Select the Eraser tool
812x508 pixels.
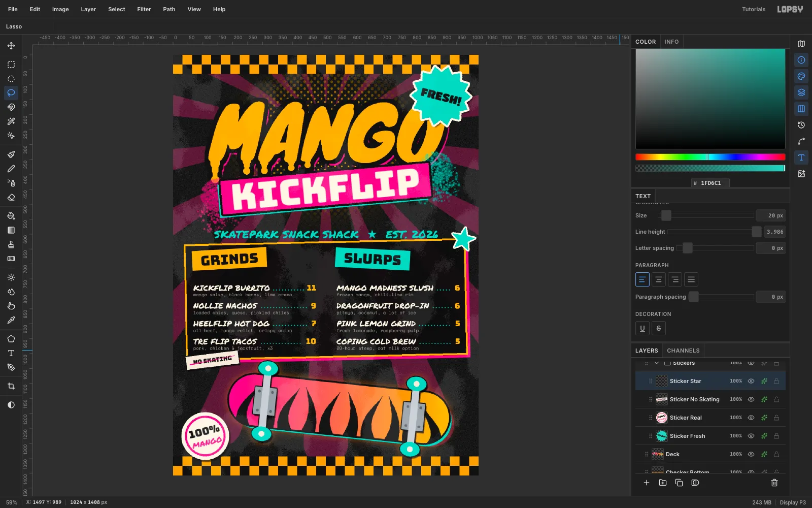(x=11, y=197)
